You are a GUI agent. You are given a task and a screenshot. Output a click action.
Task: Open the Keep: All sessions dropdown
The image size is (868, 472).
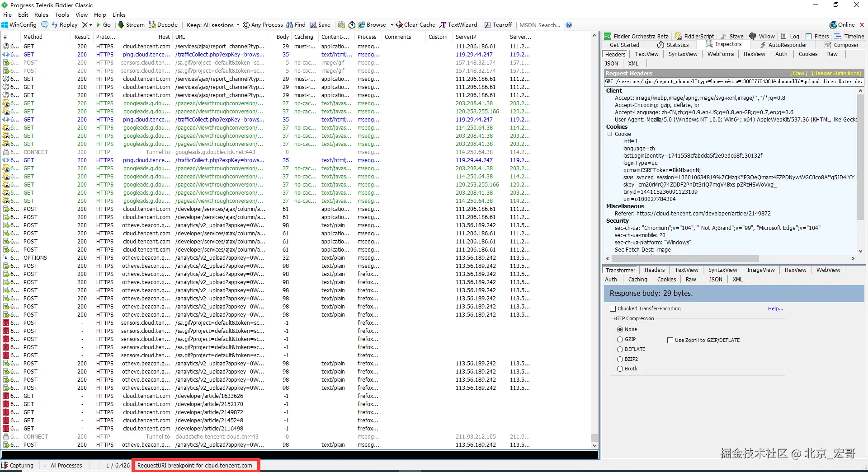pyautogui.click(x=213, y=25)
